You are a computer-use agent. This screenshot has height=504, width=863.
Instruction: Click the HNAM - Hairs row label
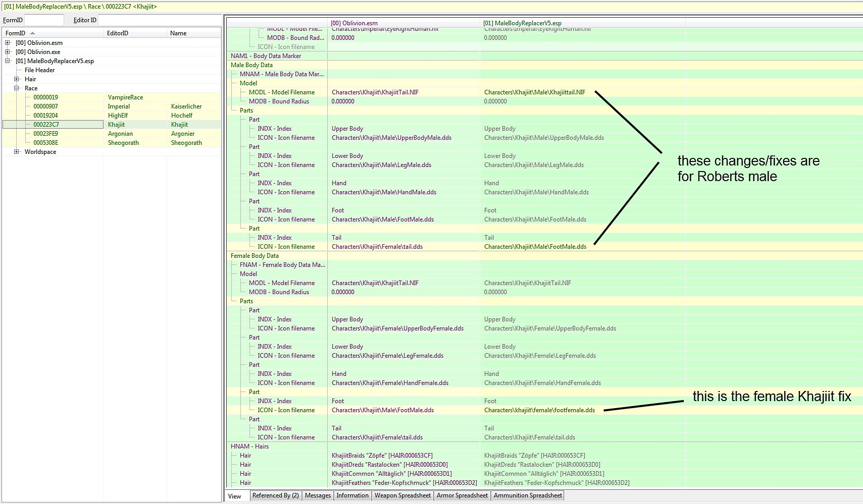point(249,446)
